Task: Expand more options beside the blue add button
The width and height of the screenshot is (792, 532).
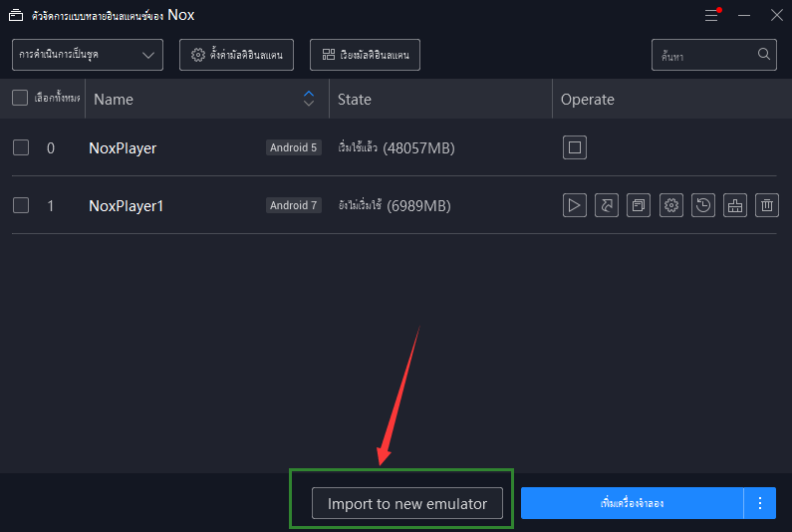Action: tap(759, 503)
